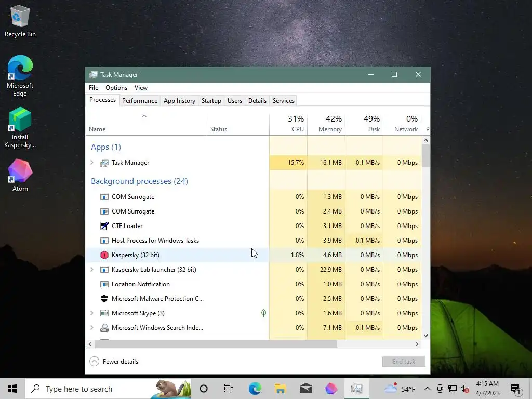Switch to the Services tab
Viewport: 532px width, 399px height.
pyautogui.click(x=284, y=101)
